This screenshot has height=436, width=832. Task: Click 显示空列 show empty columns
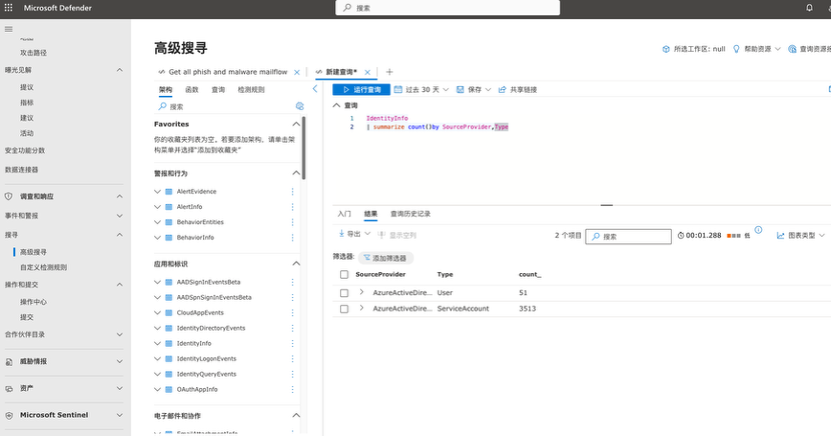(397, 235)
